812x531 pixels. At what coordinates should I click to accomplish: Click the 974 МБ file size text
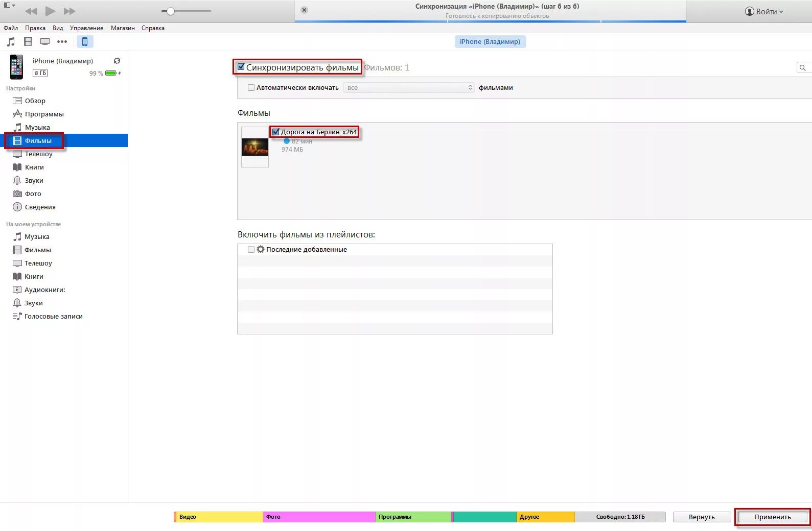(292, 150)
